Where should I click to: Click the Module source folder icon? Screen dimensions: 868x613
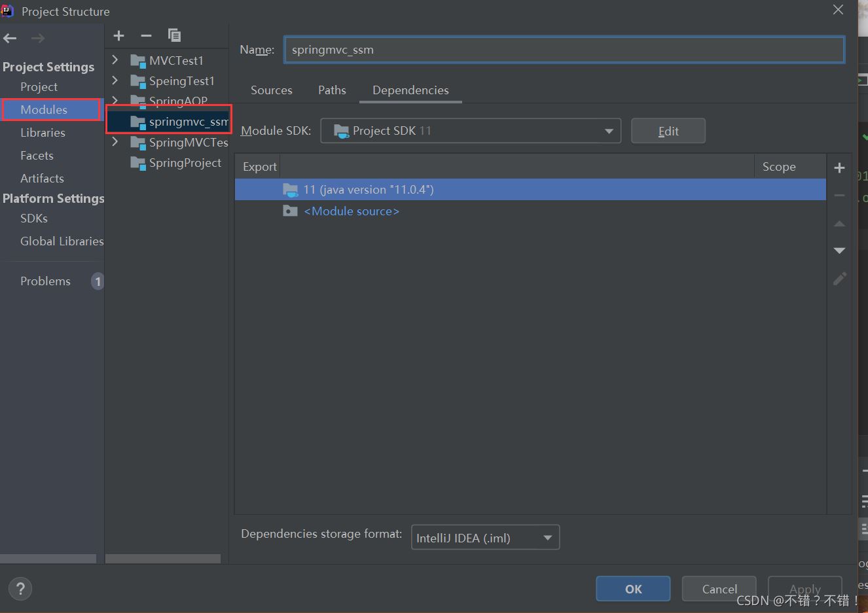click(290, 211)
